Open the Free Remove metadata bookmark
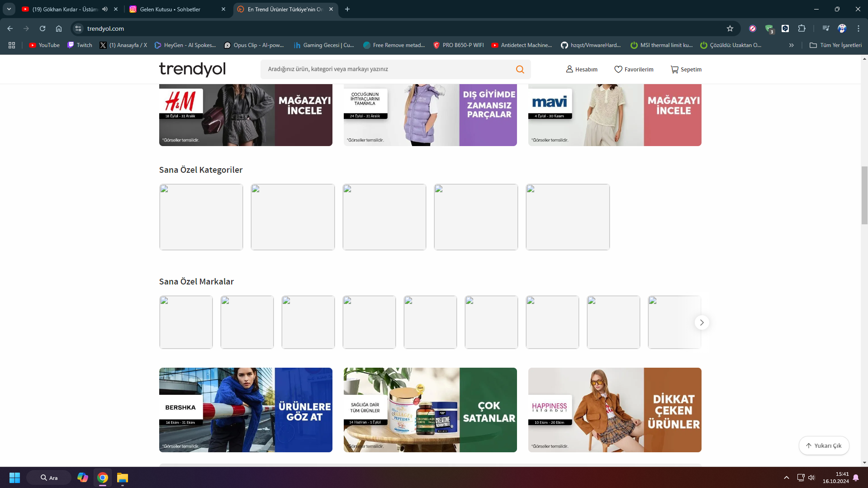 click(x=394, y=45)
